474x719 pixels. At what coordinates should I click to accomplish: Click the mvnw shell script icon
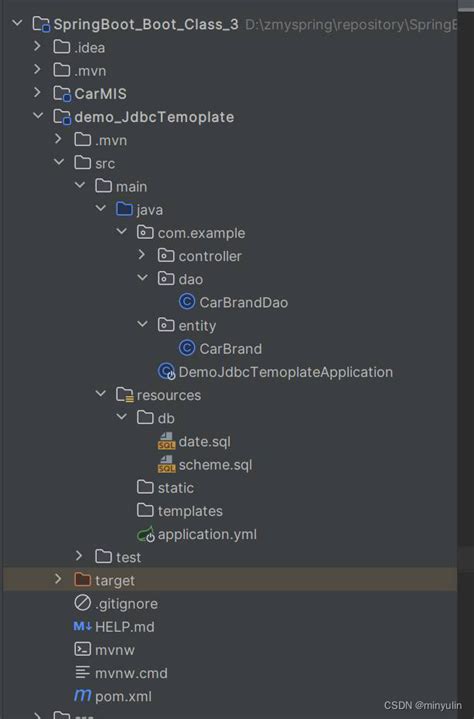[x=83, y=649]
